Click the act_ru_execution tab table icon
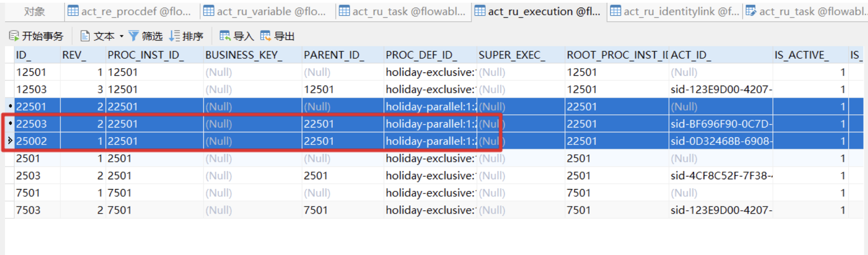The height and width of the screenshot is (255, 868). click(480, 11)
